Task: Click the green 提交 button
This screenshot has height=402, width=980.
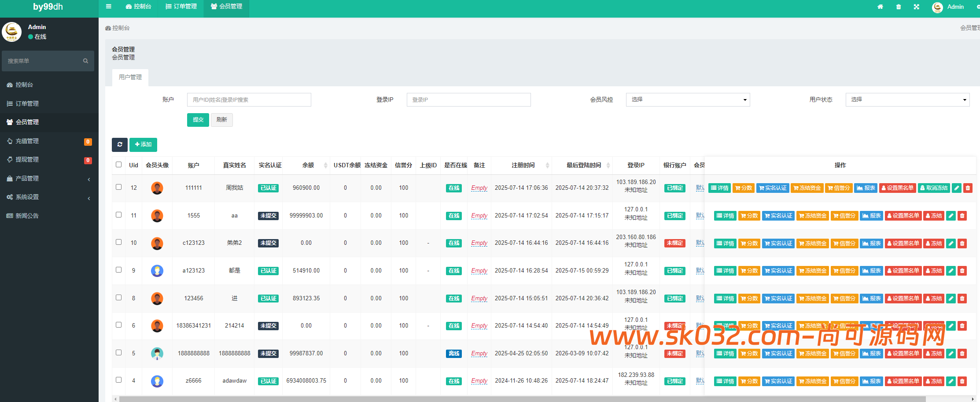Action: coord(198,120)
